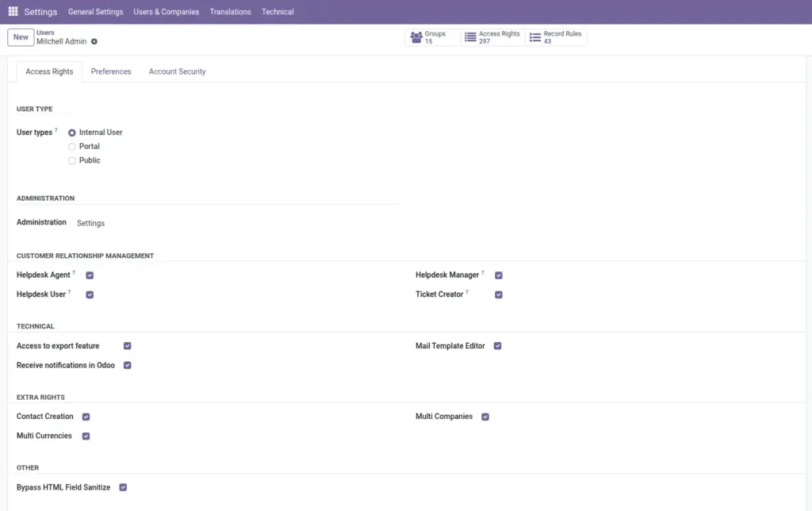Screen dimensions: 812x511
Task: Click the help mark next to User types
Action: (x=56, y=130)
